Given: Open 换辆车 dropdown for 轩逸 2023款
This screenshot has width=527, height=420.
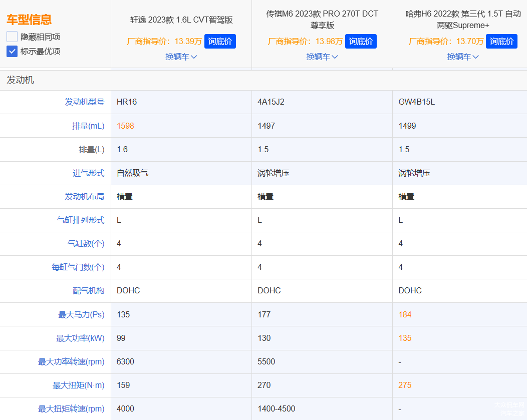Looking at the screenshot, I should 181,57.
